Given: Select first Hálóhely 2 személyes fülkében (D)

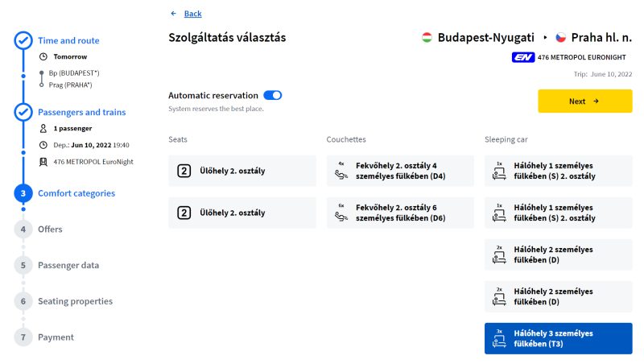Looking at the screenshot, I should (559, 254).
